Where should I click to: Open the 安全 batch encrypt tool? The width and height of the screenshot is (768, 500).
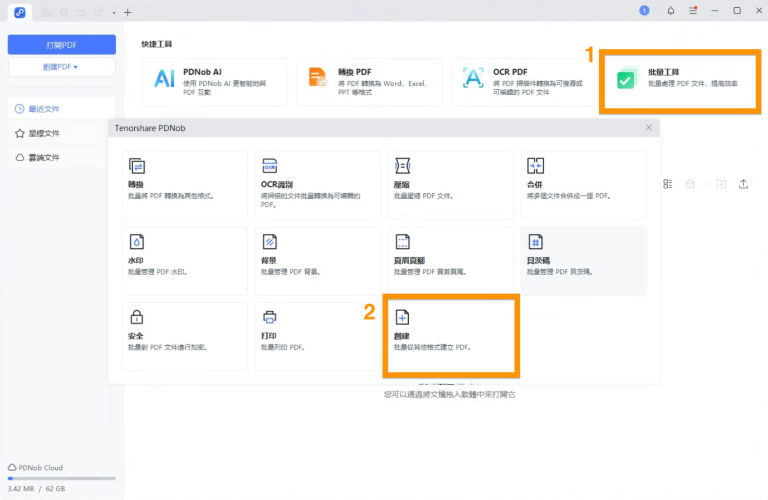click(x=185, y=336)
